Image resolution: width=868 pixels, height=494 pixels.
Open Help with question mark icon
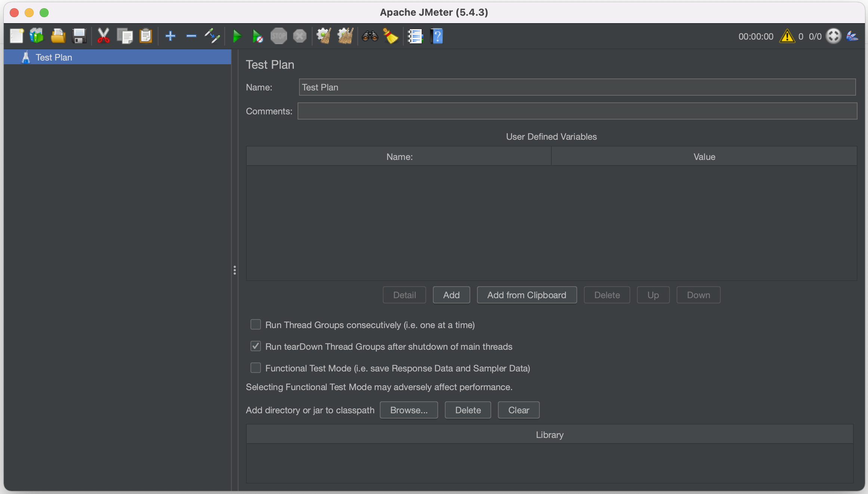436,36
